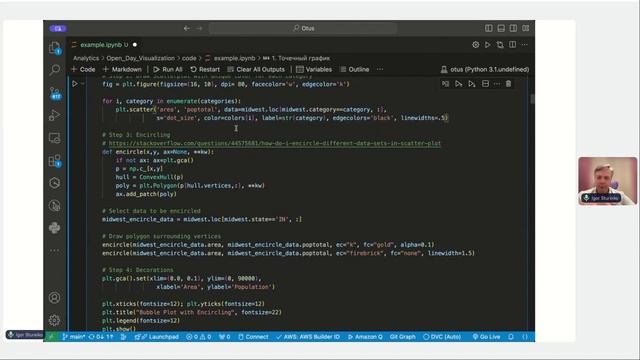The width and height of the screenshot is (640, 360).
Task: Open the Search view in activity bar
Action: [x=55, y=70]
